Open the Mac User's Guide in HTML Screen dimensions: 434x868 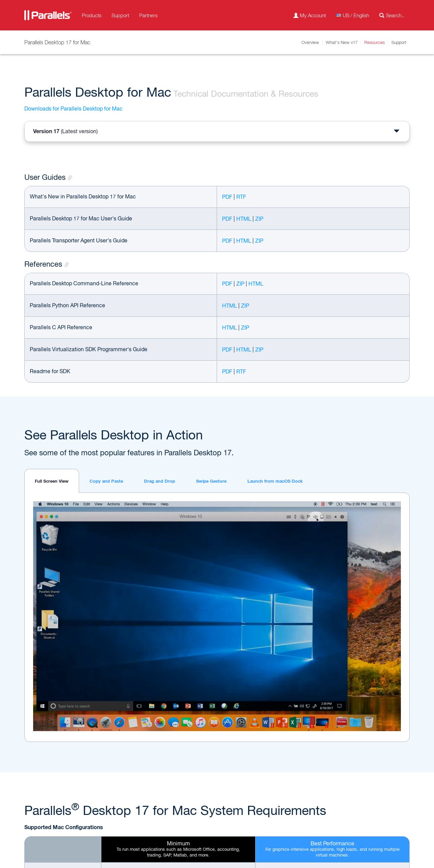243,219
